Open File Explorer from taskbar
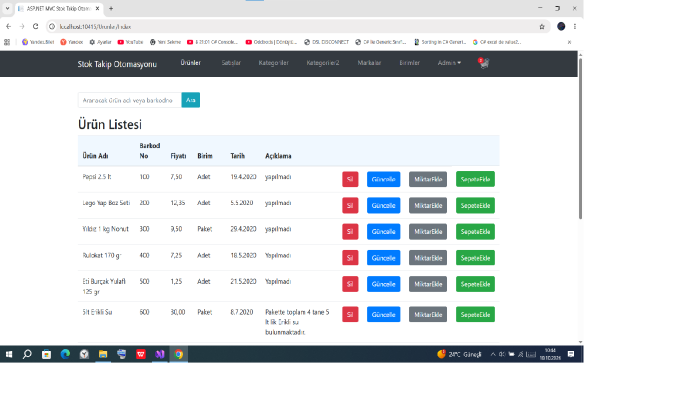This screenshot has height=394, width=700. (x=103, y=354)
